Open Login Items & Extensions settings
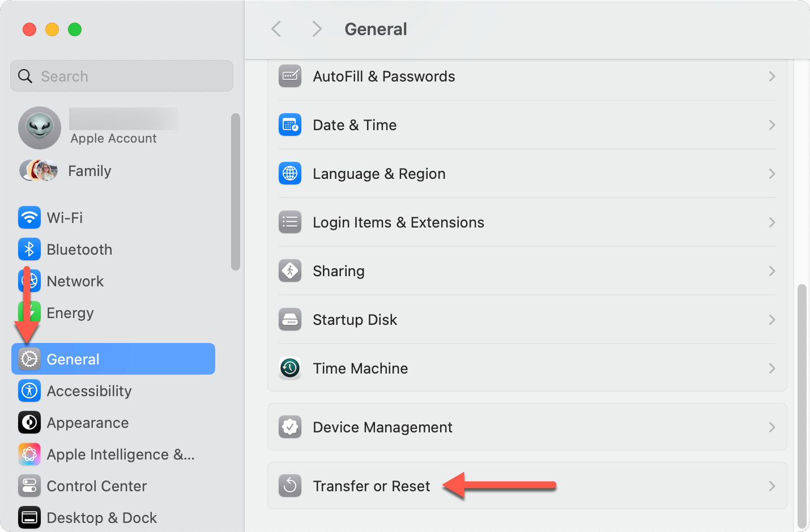 (398, 222)
